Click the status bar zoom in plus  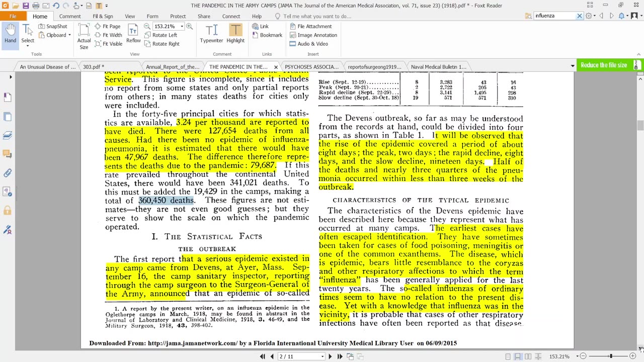632,356
